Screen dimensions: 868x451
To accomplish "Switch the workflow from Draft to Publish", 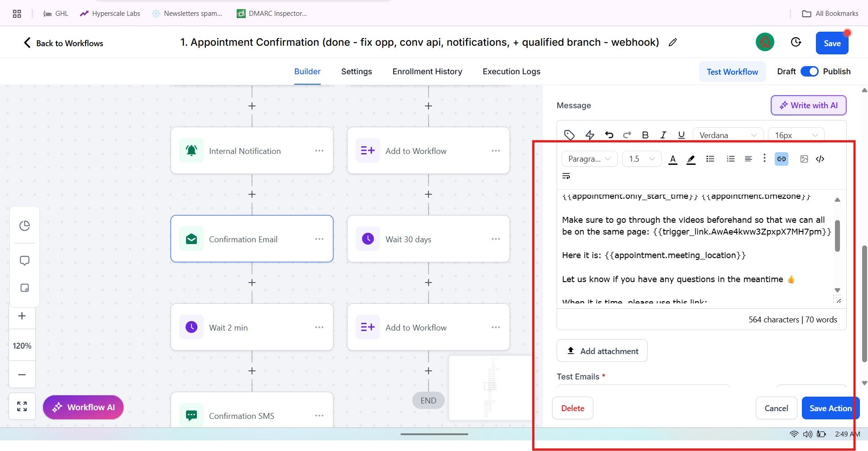I will [x=810, y=71].
